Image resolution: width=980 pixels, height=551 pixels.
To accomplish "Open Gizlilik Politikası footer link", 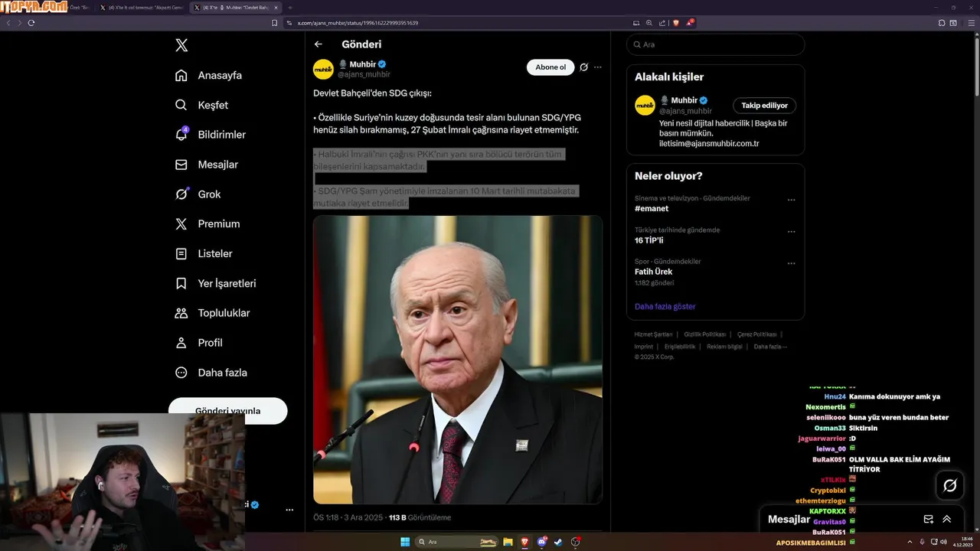I will pyautogui.click(x=705, y=334).
